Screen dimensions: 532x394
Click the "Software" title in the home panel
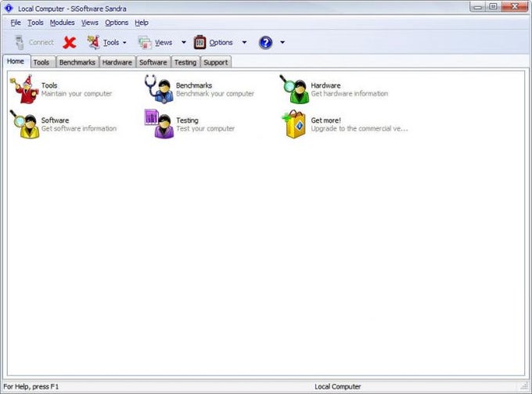coord(55,120)
